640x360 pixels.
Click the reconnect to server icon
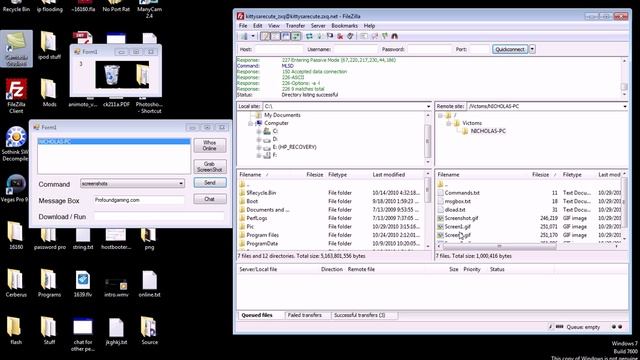tap(350, 36)
